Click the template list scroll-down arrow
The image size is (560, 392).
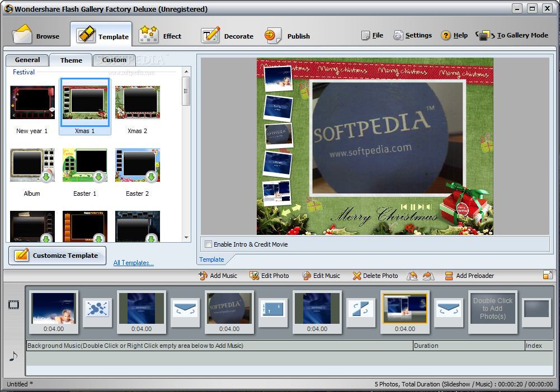click(186, 238)
